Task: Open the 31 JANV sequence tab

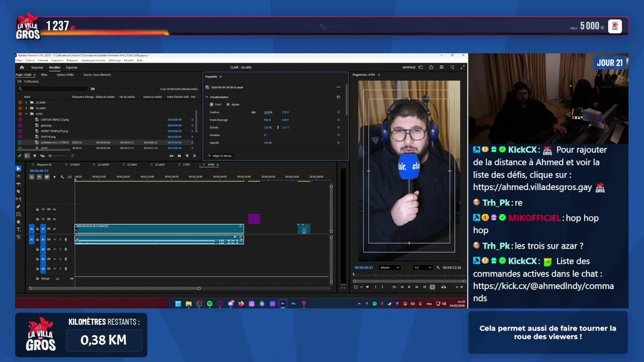Action: point(160,164)
